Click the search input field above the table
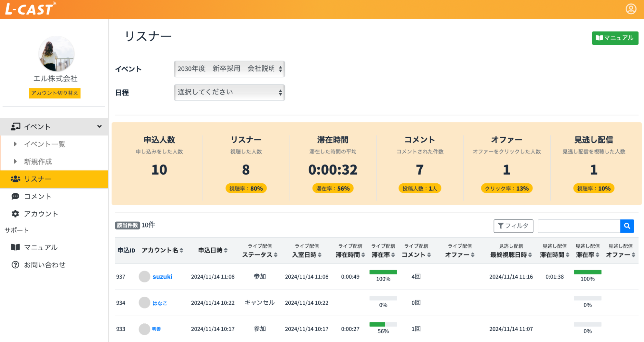The image size is (644, 342). click(578, 226)
